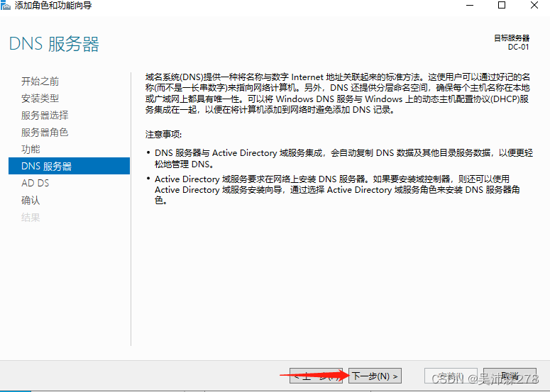Click the 结果 disabled step

point(31,217)
